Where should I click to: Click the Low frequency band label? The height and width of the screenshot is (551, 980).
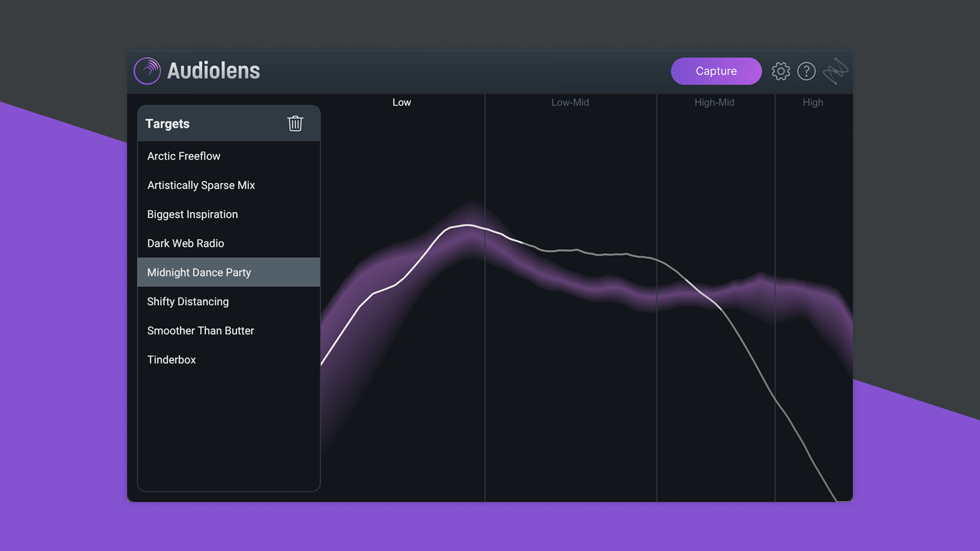point(402,102)
